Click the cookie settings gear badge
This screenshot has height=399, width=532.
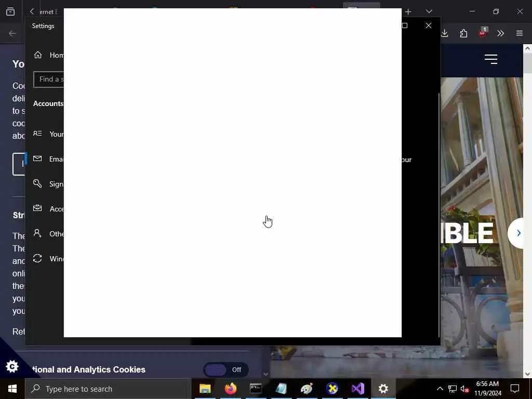click(x=12, y=366)
